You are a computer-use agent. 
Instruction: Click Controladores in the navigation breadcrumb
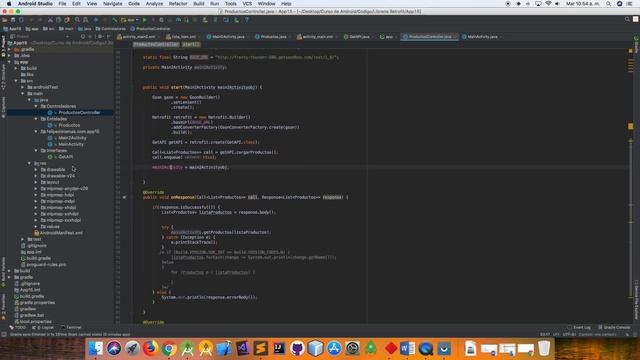[x=110, y=29]
